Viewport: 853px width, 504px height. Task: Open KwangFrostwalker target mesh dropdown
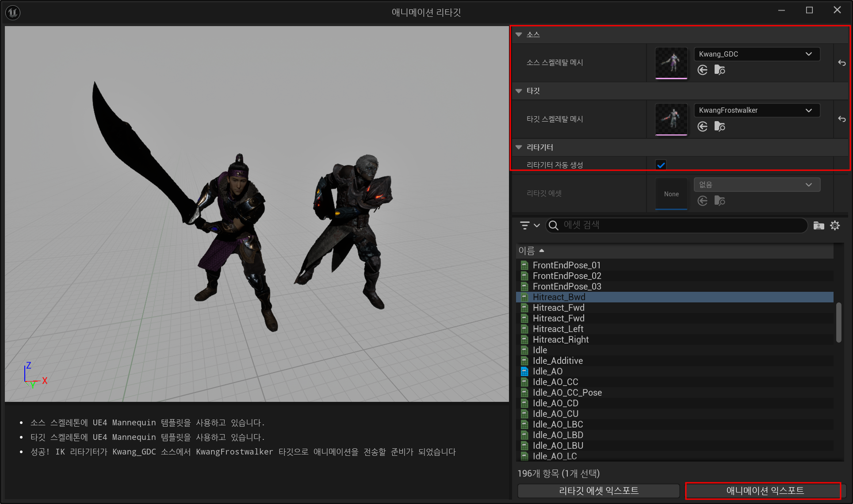click(x=757, y=110)
